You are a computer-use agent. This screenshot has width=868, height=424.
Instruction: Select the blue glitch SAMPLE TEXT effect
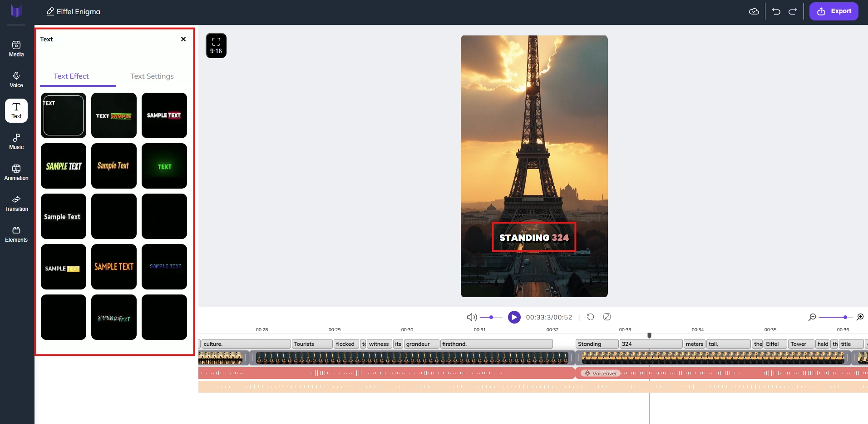coord(164,267)
